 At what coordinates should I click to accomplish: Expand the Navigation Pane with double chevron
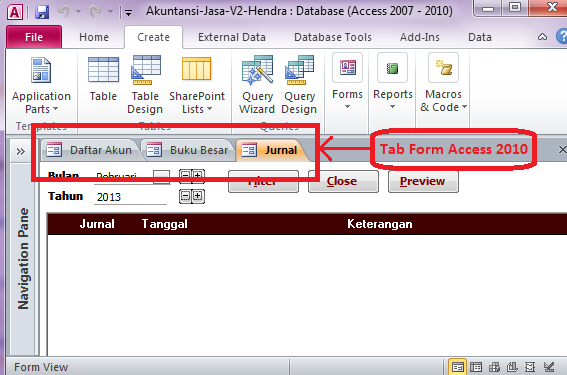coord(21,151)
